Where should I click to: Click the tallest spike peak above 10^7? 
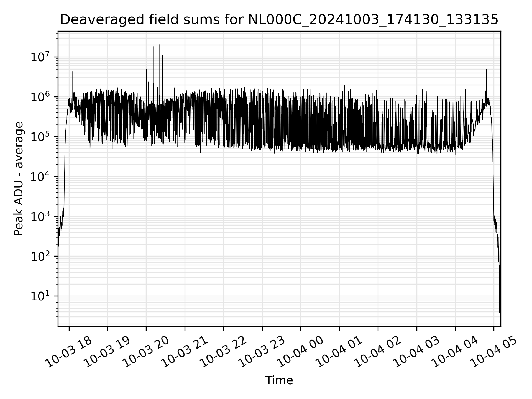pos(159,45)
